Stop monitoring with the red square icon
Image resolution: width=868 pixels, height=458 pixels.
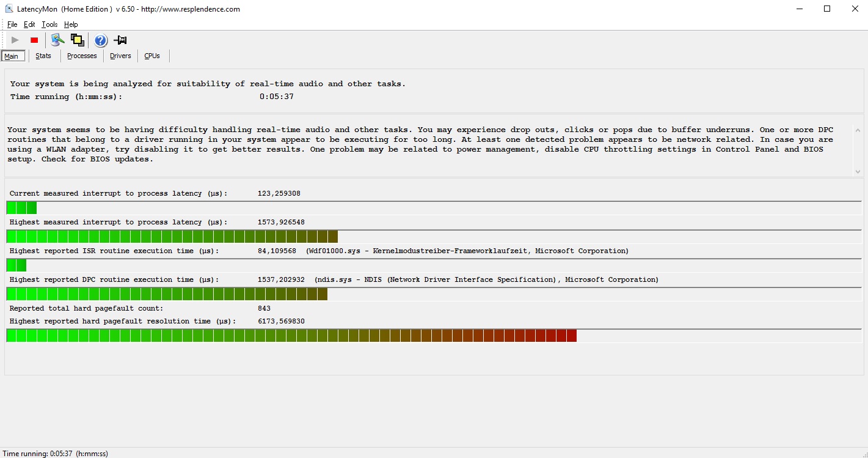34,40
